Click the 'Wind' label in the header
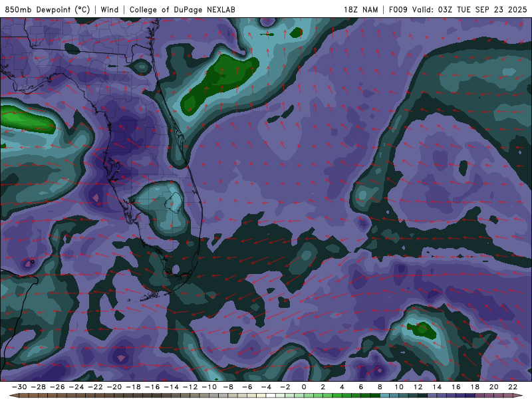The image size is (532, 399). [x=110, y=10]
